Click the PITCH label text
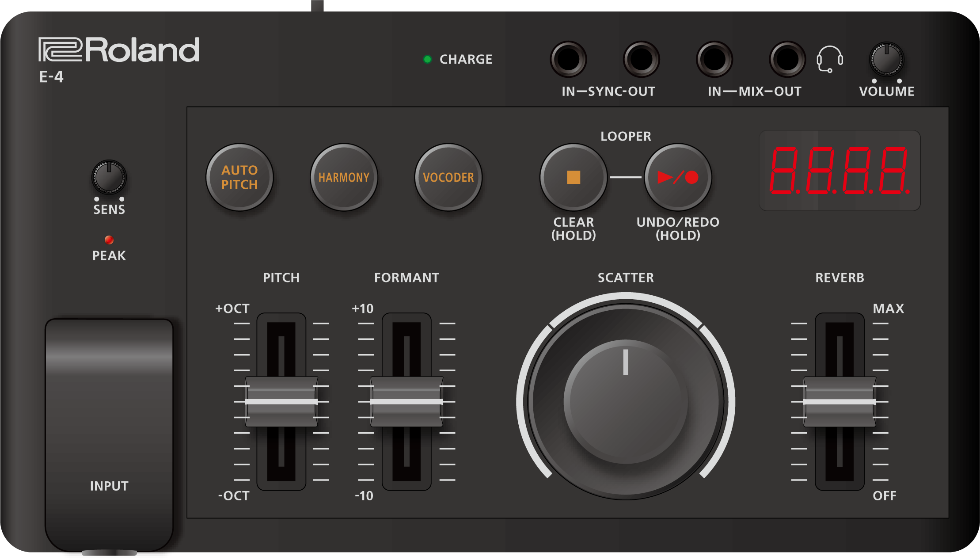Screen dimensions: 980x560 281,278
